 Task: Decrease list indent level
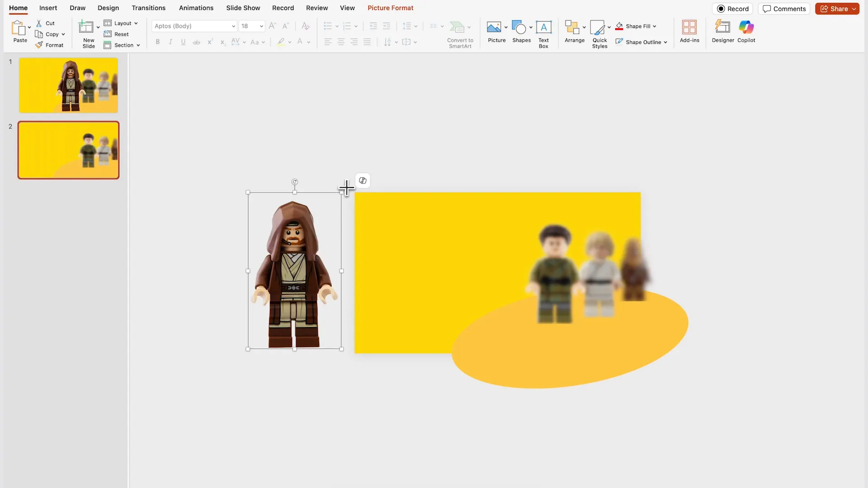(373, 26)
